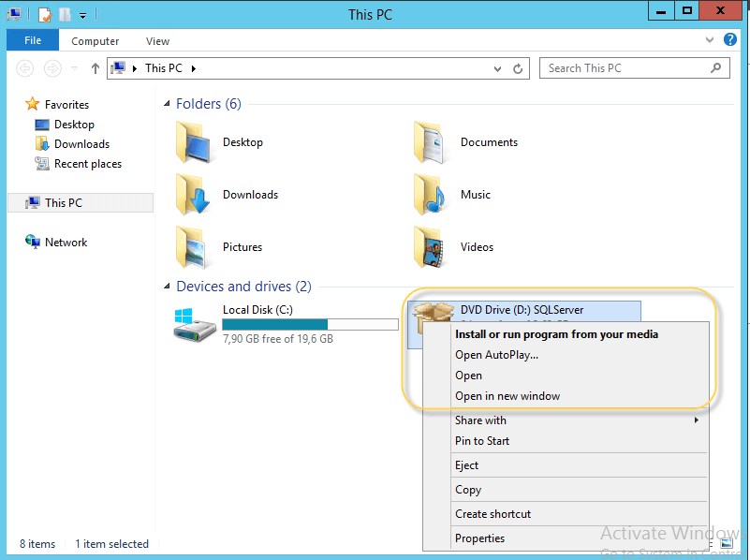Open the Downloads folder in main pane
The image size is (750, 560).
193,195
